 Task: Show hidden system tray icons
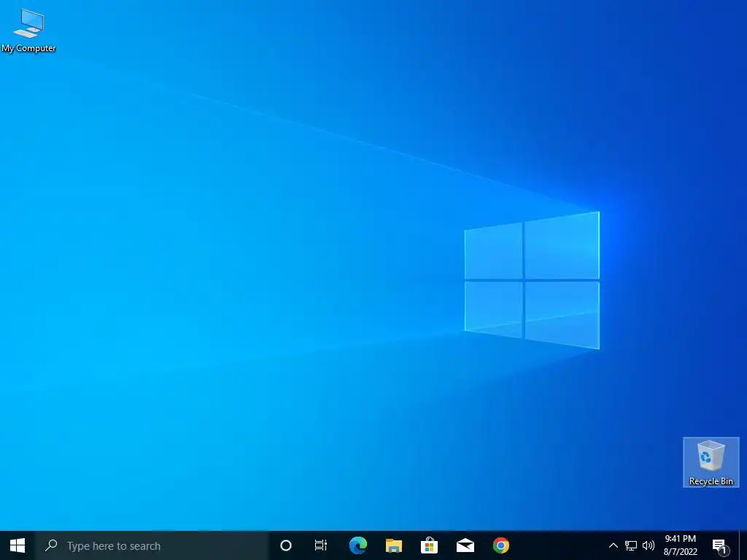613,545
